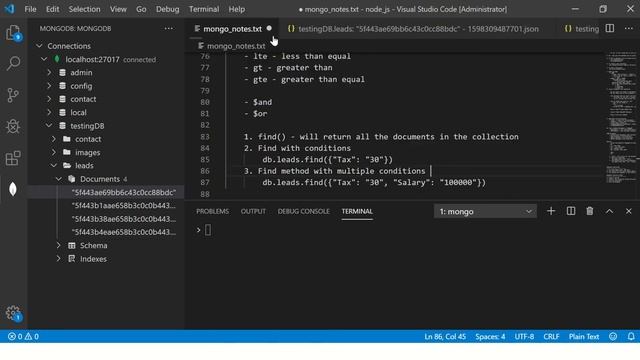Expand the config database
640x360 pixels.
(49, 86)
